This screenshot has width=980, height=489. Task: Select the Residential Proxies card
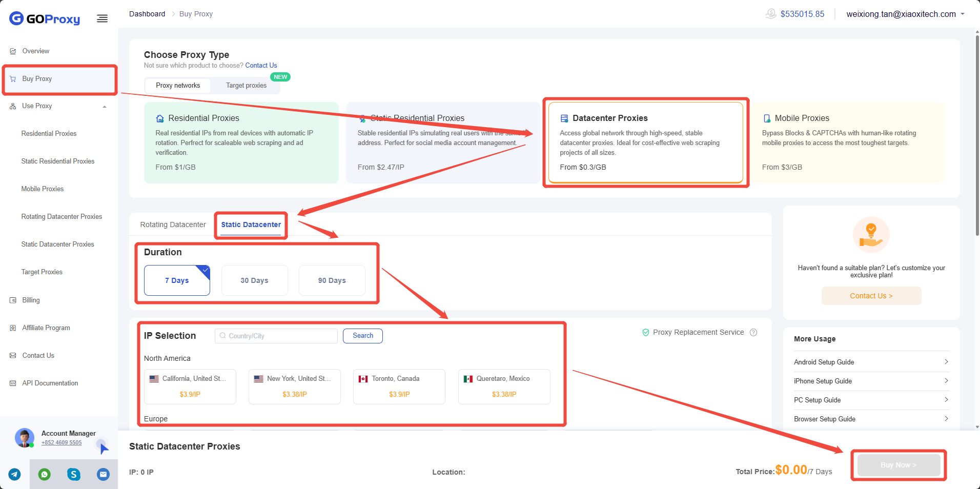241,142
